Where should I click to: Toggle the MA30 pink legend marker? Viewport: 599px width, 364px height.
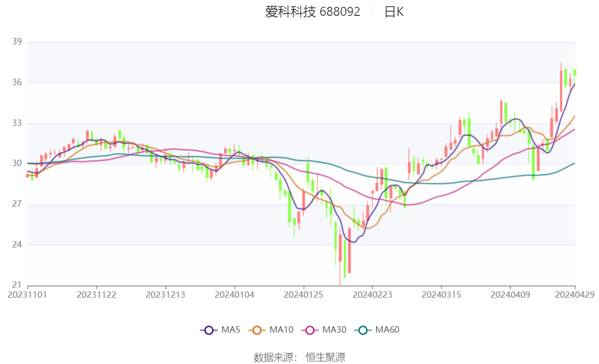tap(310, 330)
